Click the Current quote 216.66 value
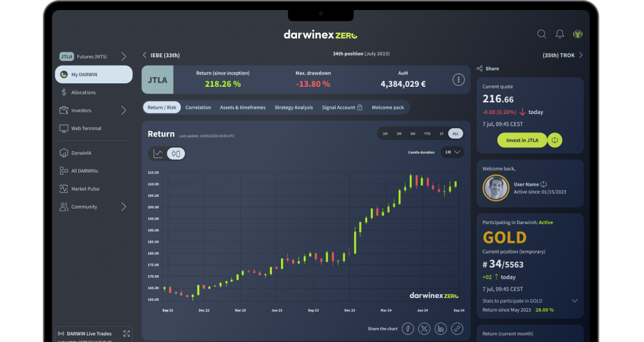Screen dimensions: 644x342 click(498, 99)
